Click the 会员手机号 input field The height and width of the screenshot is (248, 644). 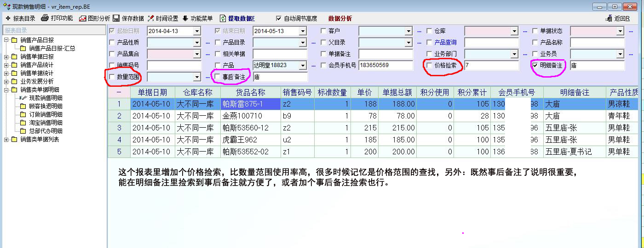pos(386,65)
